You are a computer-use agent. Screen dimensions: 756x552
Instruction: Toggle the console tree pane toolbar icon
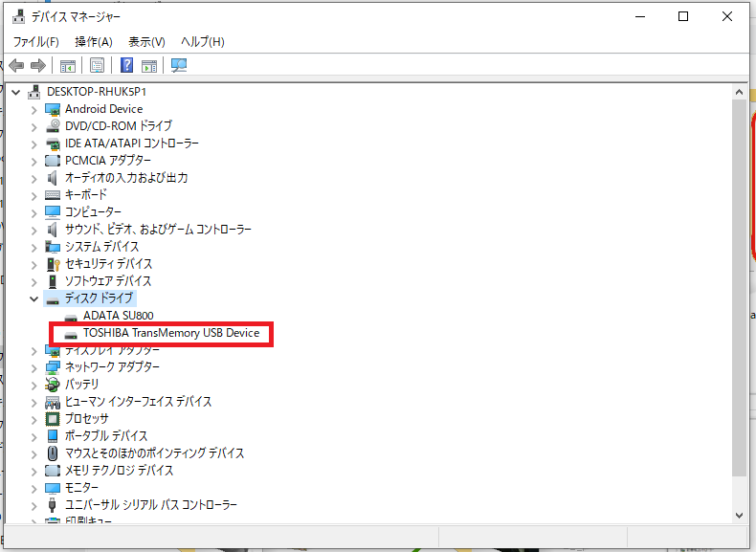[68, 66]
